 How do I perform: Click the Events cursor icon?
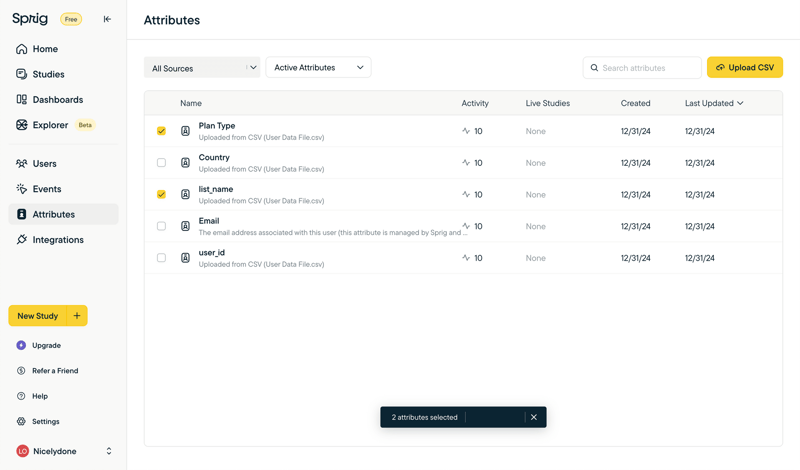click(21, 189)
